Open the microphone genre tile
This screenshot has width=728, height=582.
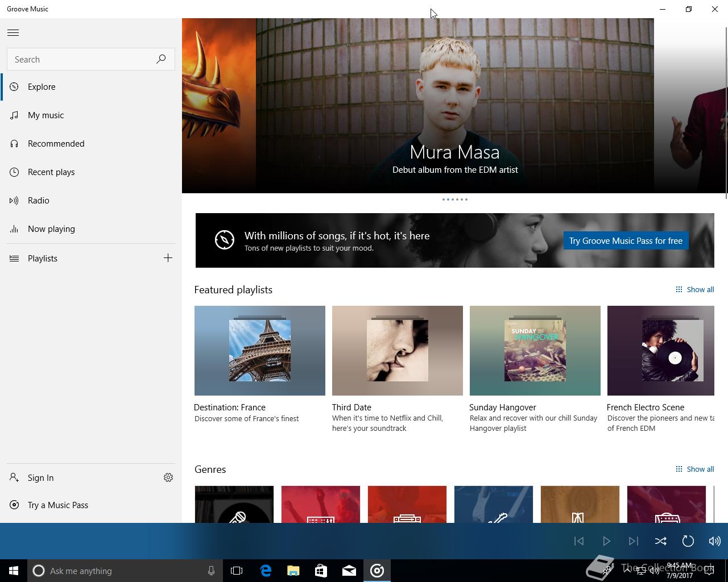coord(234,504)
